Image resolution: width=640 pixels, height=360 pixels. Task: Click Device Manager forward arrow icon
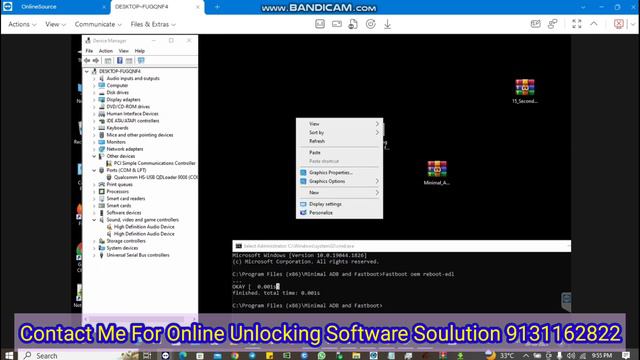pos(96,60)
